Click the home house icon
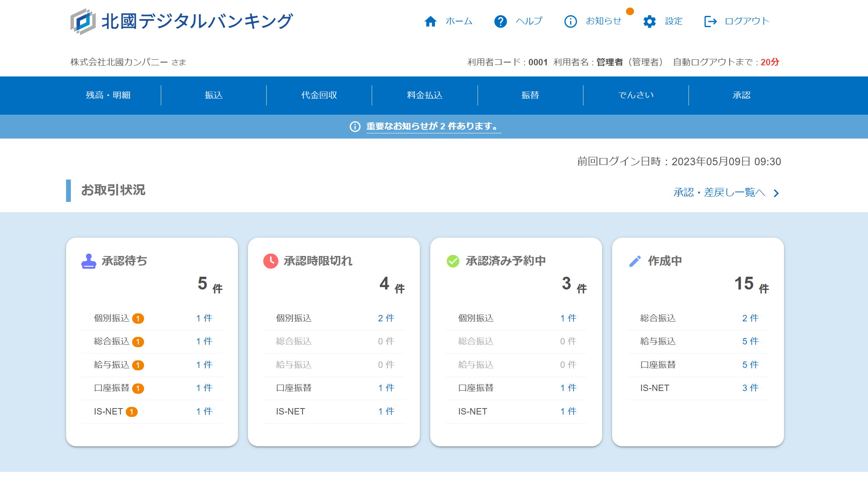The image size is (868, 477). click(431, 22)
